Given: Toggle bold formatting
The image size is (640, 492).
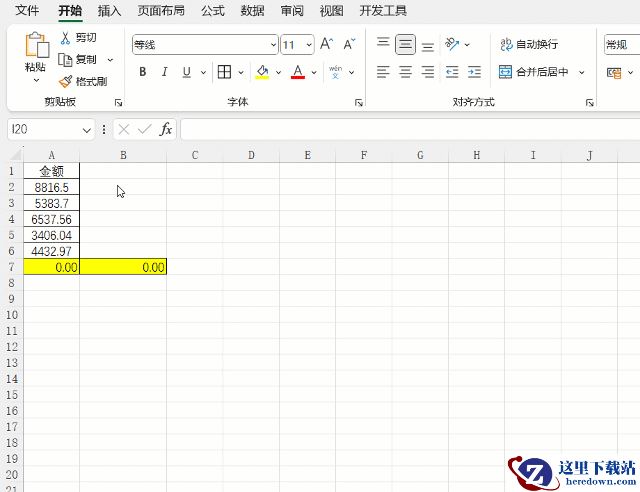Looking at the screenshot, I should click(143, 72).
